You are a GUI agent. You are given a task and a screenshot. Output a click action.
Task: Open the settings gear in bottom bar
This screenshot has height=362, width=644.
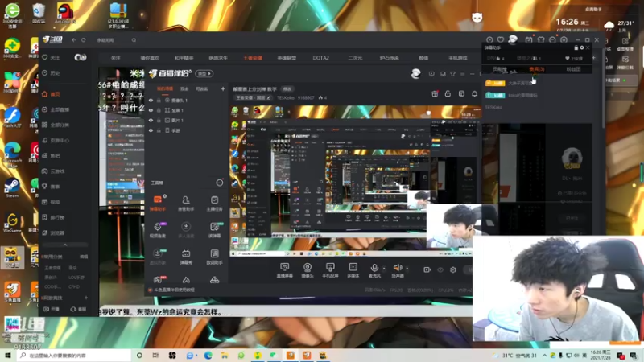[453, 269]
